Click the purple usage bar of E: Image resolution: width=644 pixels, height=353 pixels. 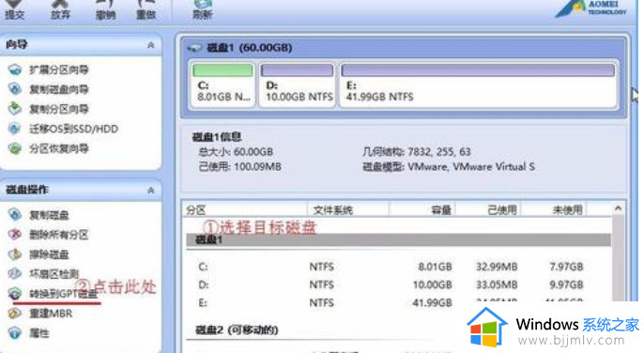click(479, 70)
